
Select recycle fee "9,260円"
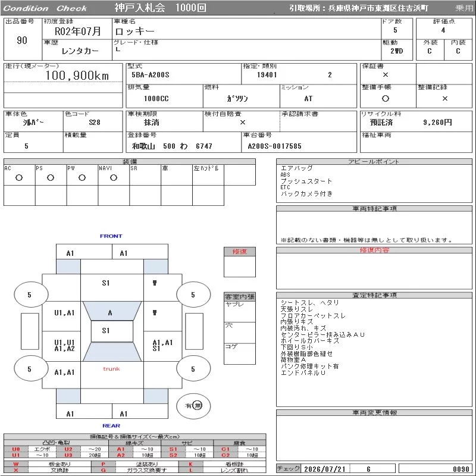click(x=437, y=123)
